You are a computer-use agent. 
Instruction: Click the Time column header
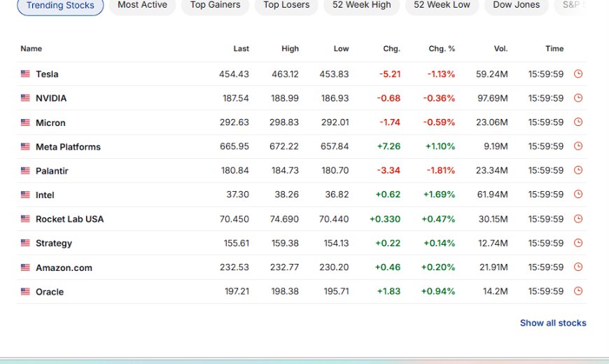point(554,48)
